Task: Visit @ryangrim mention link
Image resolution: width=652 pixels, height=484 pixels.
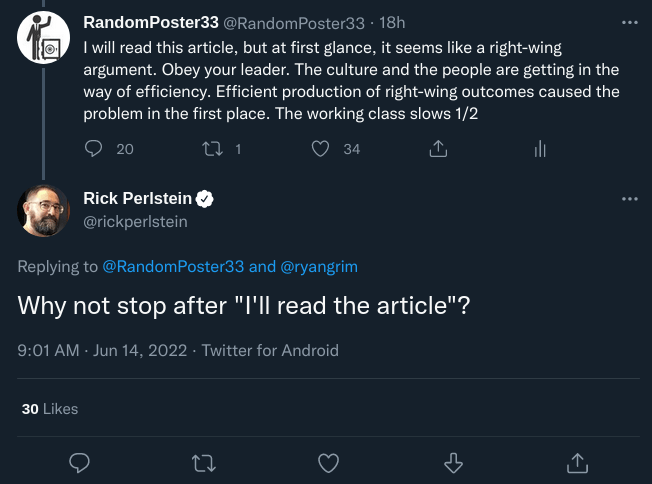Action: (328, 266)
